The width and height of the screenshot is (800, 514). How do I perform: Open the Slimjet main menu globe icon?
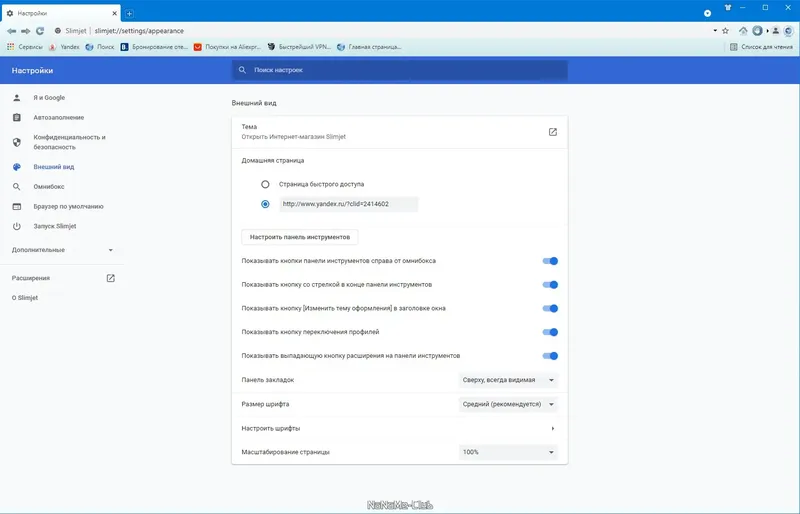(788, 31)
